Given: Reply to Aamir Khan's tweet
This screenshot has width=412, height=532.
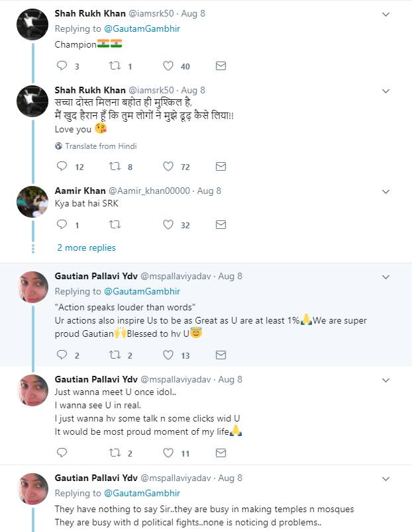Looking at the screenshot, I should [62, 225].
